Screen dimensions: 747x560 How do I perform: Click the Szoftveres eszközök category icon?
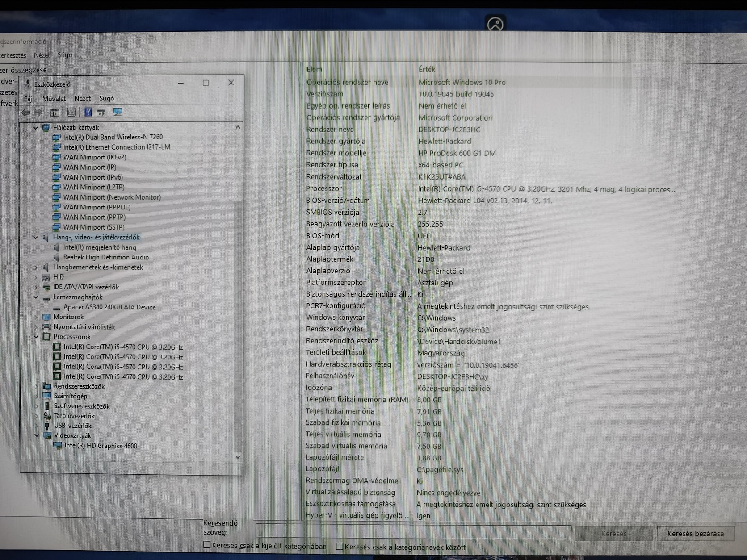[x=47, y=406]
